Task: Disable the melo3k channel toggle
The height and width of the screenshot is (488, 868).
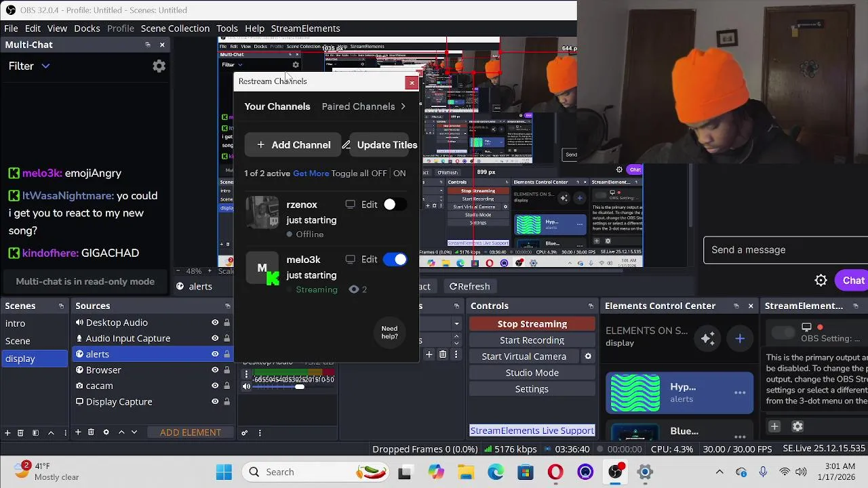Action: tap(395, 260)
